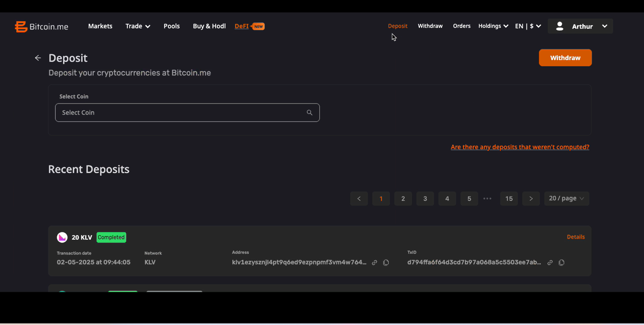
Task: View Details of the 20 KLV deposit
Action: coord(576,237)
